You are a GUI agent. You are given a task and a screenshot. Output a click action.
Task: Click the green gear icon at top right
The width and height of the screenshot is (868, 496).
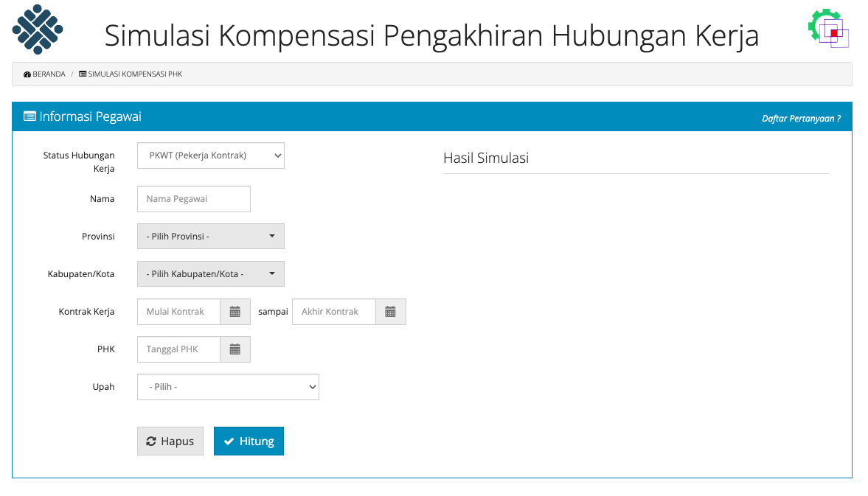pos(820,24)
